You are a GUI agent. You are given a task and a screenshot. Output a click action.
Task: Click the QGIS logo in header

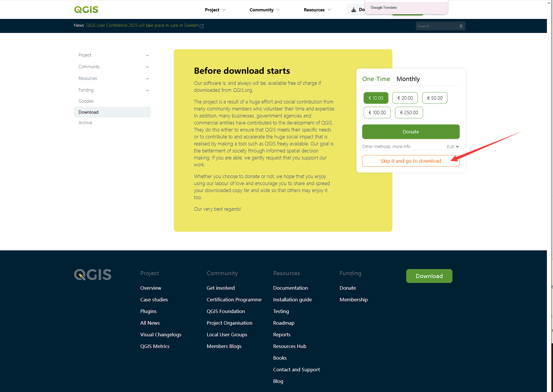(x=86, y=10)
